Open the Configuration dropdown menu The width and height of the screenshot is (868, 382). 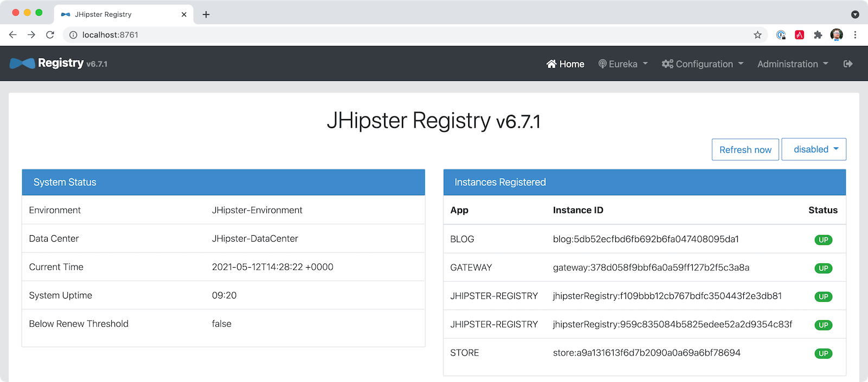tap(702, 64)
